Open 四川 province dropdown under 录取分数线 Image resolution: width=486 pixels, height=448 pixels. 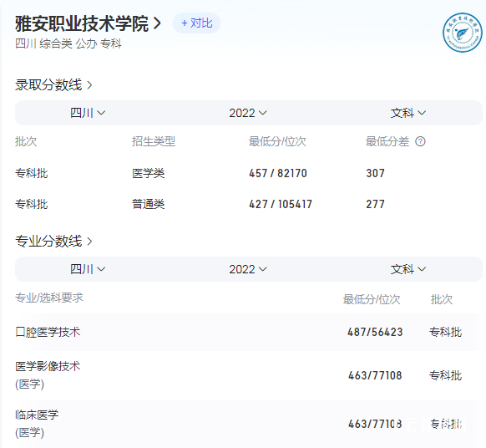(x=88, y=113)
